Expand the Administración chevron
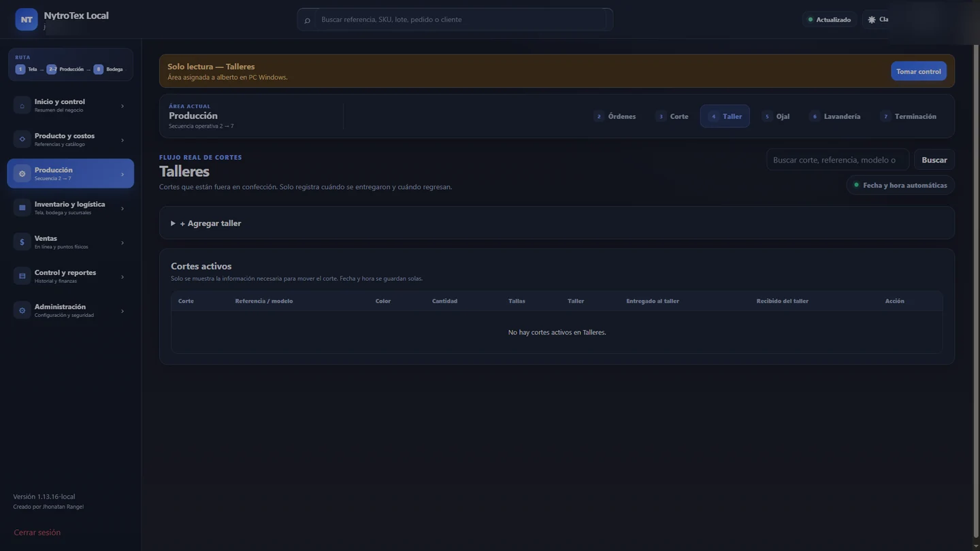The width and height of the screenshot is (980, 551). pos(122,311)
